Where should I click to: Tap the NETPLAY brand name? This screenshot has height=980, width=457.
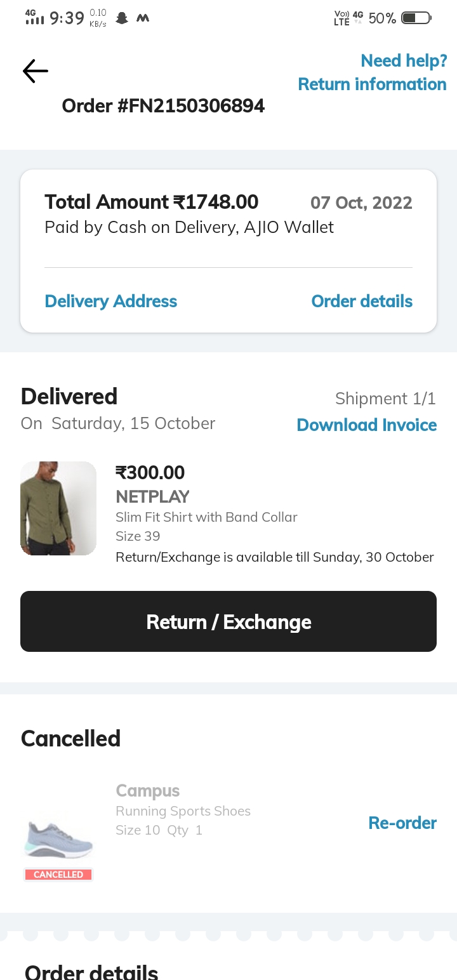click(152, 496)
